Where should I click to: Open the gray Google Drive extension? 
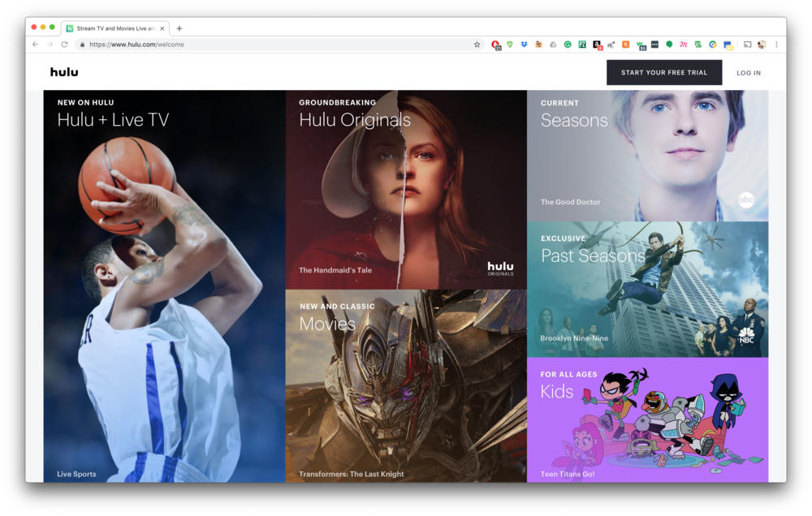(553, 45)
